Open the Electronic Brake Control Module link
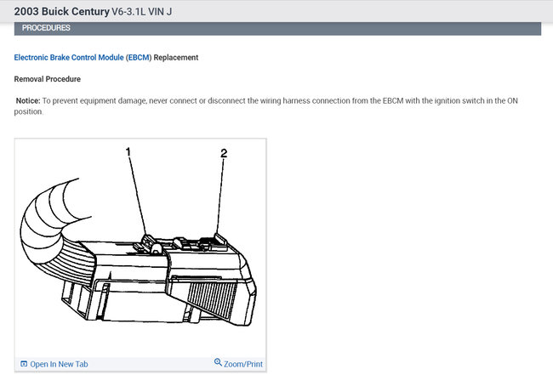Viewport: 553px width, 392px height. (x=69, y=58)
